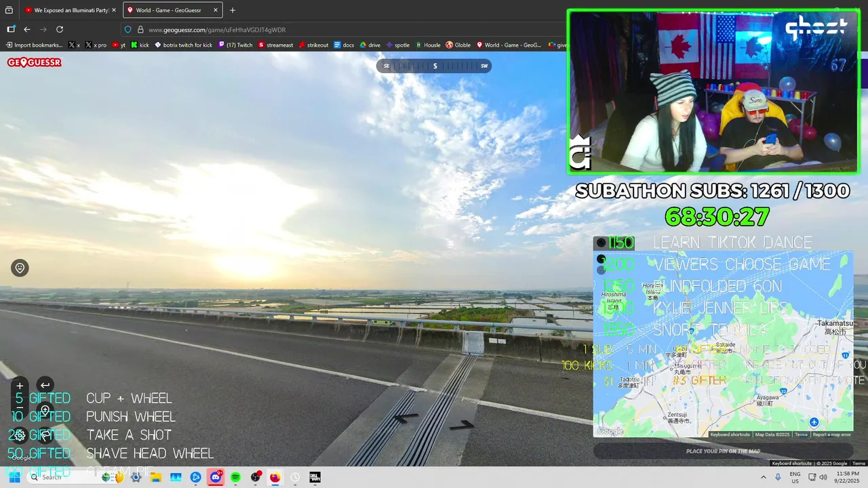
Task: Show hidden system tray icons
Action: point(764,477)
